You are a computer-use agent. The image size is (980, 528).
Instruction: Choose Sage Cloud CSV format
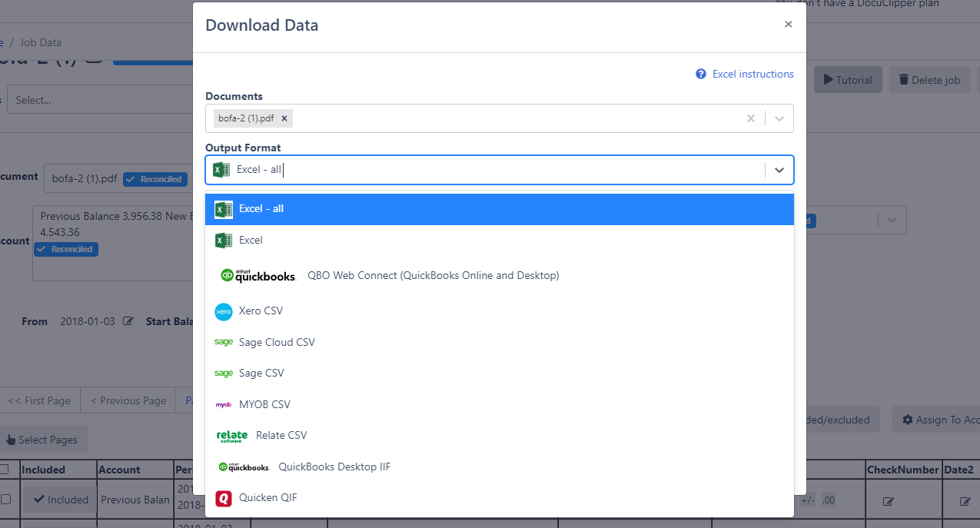click(500, 342)
